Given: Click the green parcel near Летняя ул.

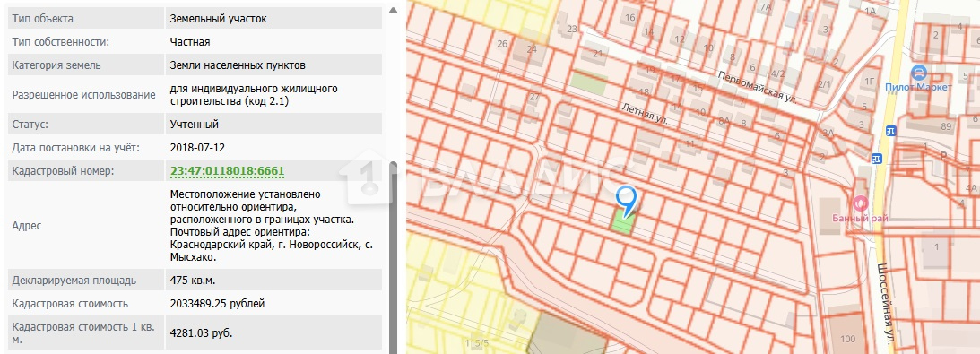Looking at the screenshot, I should (588, 83).
